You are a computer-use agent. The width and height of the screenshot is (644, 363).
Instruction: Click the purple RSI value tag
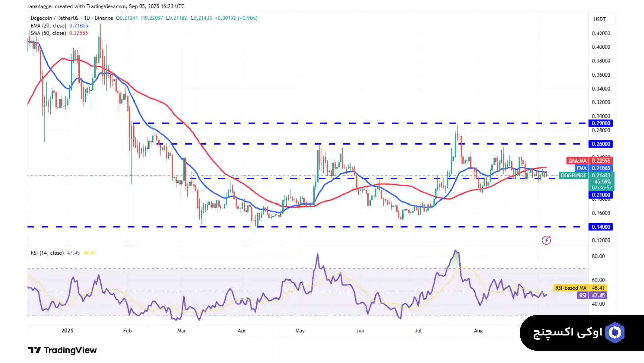pyautogui.click(x=583, y=295)
